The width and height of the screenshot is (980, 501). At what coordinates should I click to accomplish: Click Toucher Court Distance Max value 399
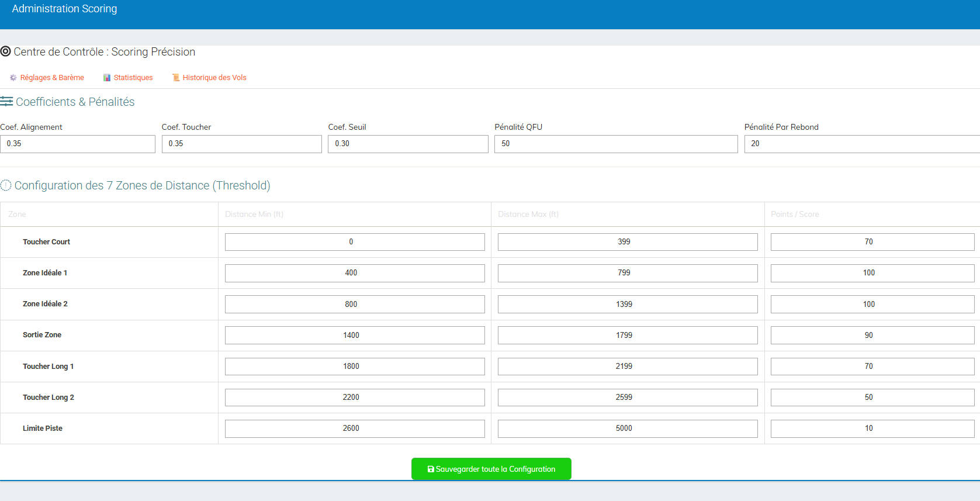pyautogui.click(x=628, y=242)
